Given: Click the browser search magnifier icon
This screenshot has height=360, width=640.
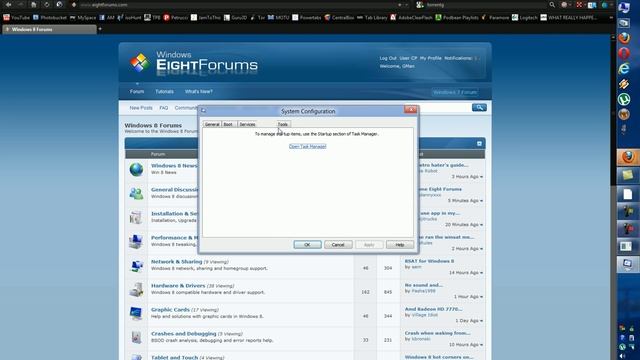Looking at the screenshot, I should tap(552, 5).
